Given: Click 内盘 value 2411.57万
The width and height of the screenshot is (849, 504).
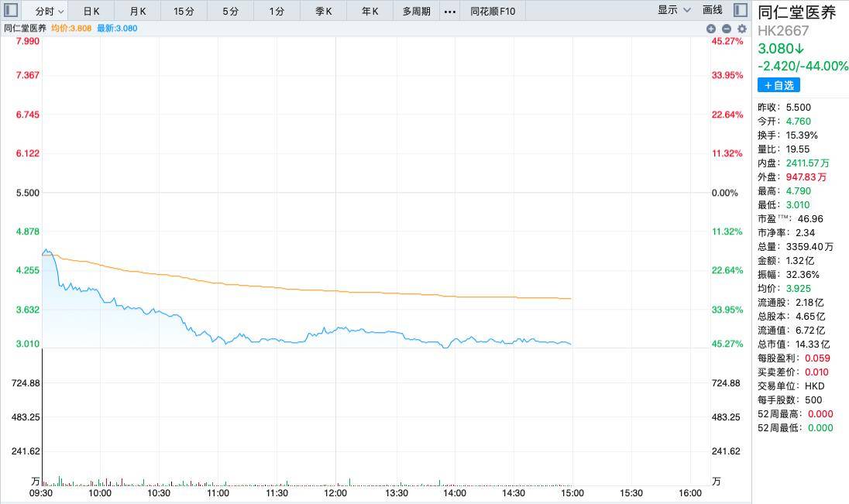Looking at the screenshot, I should [x=807, y=163].
